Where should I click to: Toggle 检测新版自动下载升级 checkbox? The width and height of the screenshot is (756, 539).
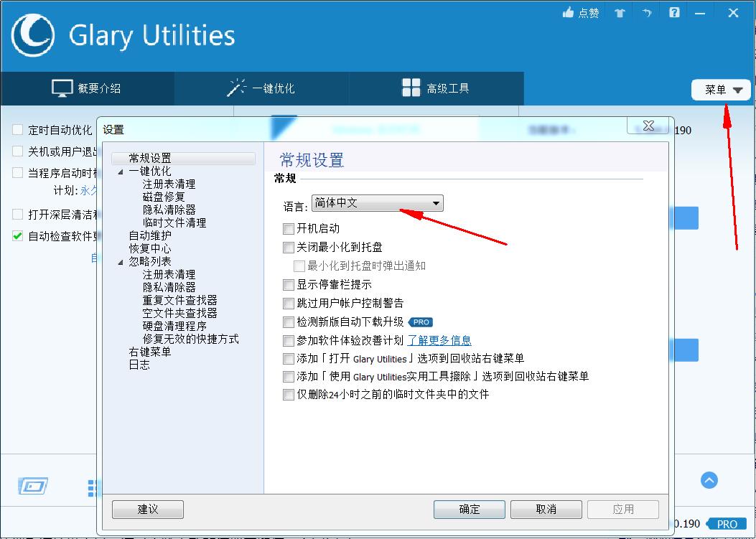289,322
